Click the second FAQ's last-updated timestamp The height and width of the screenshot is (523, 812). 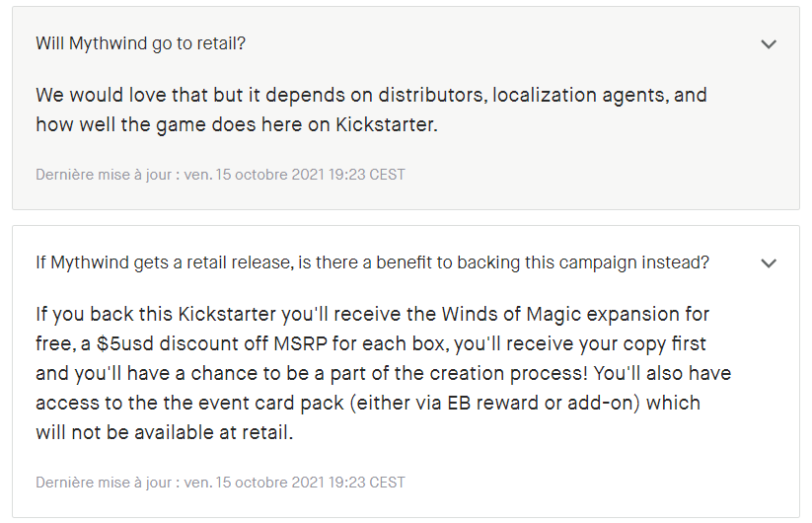click(x=221, y=483)
